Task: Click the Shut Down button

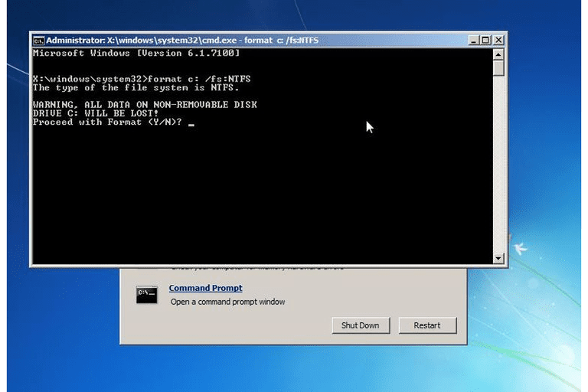Action: 361,325
